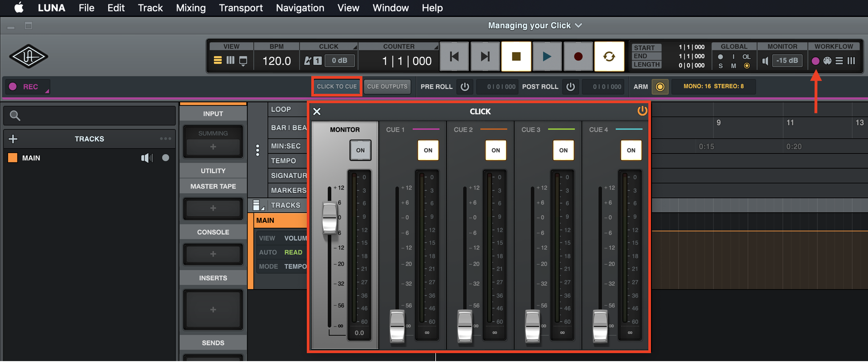The width and height of the screenshot is (868, 362).
Task: Toggle MAIN track record dot
Action: pyautogui.click(x=165, y=158)
